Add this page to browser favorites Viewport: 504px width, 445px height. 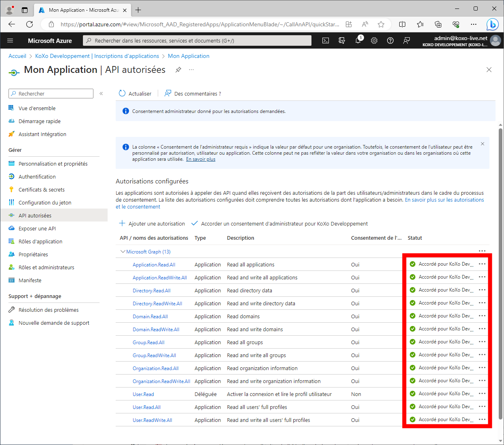pos(381,24)
